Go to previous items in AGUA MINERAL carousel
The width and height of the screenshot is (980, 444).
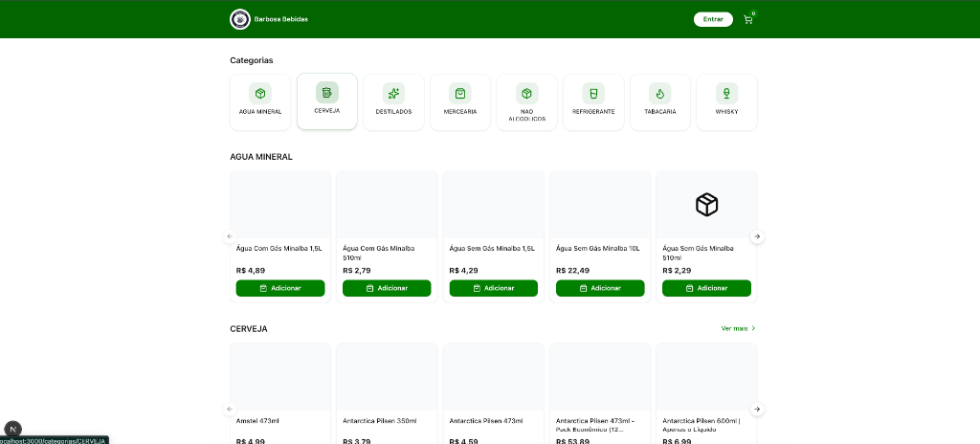click(230, 236)
